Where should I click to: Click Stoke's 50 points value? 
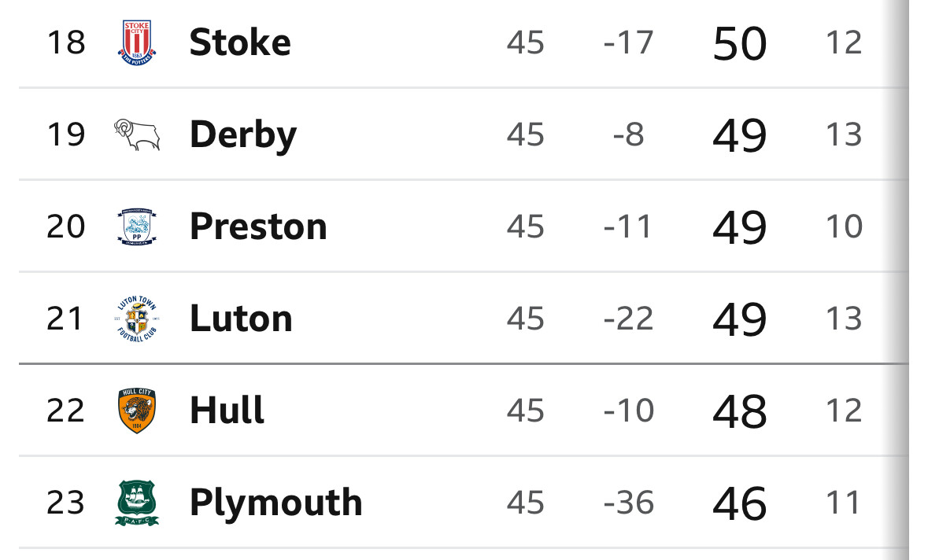pyautogui.click(x=740, y=44)
